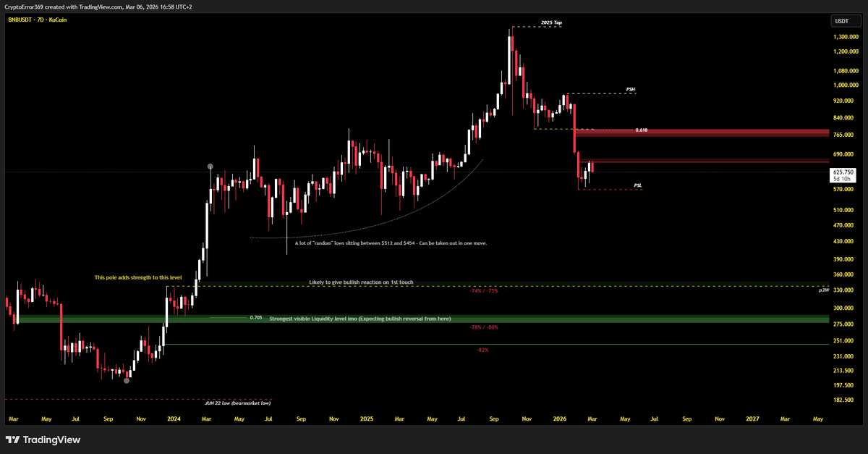Image resolution: width=868 pixels, height=454 pixels.
Task: Select the "2025 Top" annotation
Action: click(552, 23)
